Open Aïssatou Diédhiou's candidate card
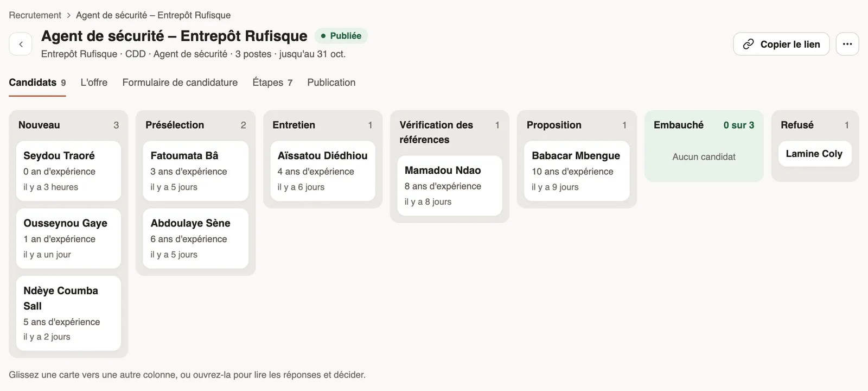This screenshot has height=391, width=868. 323,171
